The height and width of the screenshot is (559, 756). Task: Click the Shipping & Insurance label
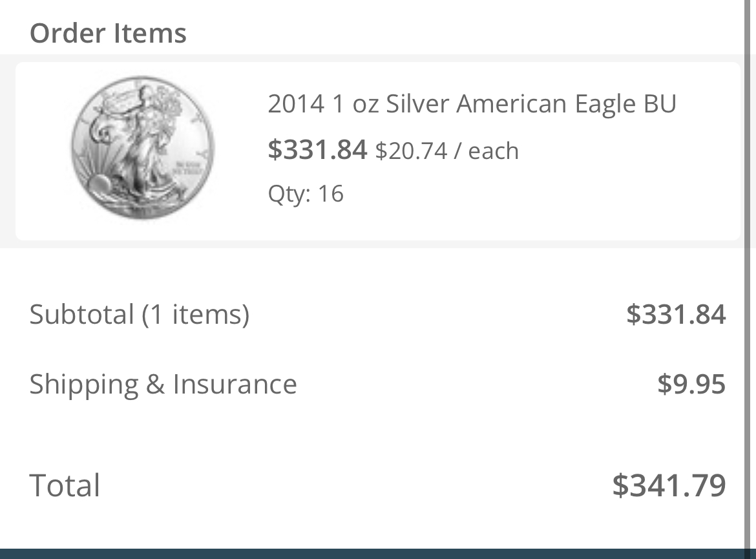coord(163,384)
